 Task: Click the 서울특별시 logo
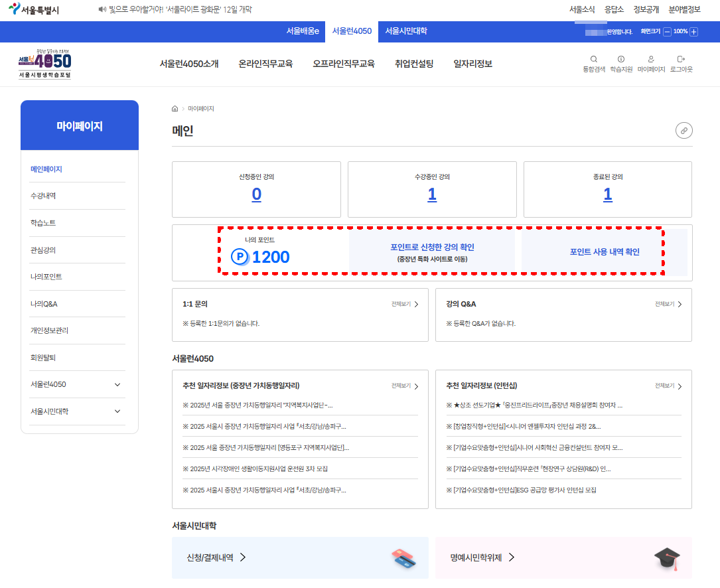[x=34, y=9]
